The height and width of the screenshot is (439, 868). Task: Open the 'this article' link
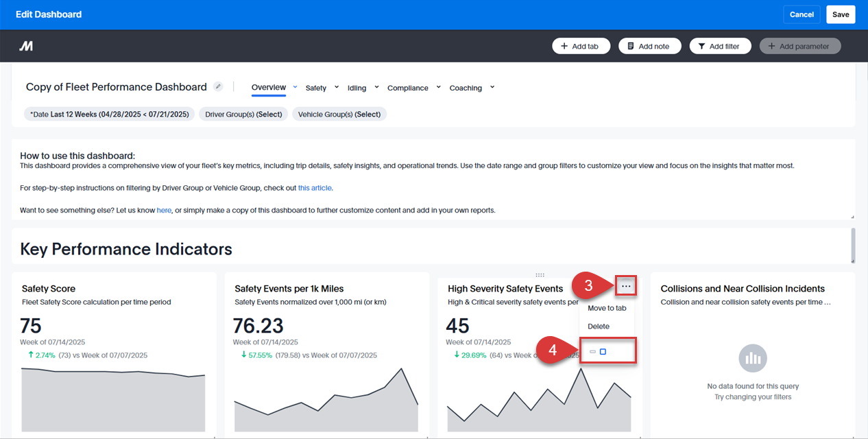[x=315, y=188]
